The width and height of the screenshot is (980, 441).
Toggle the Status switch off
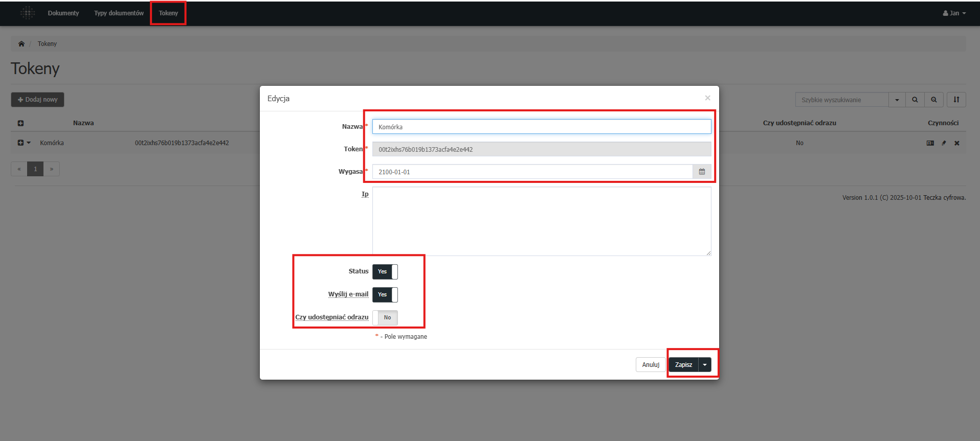[x=385, y=272]
